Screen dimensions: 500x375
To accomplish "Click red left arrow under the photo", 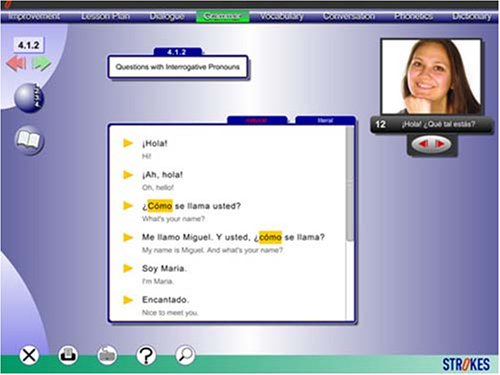I will point(423,144).
